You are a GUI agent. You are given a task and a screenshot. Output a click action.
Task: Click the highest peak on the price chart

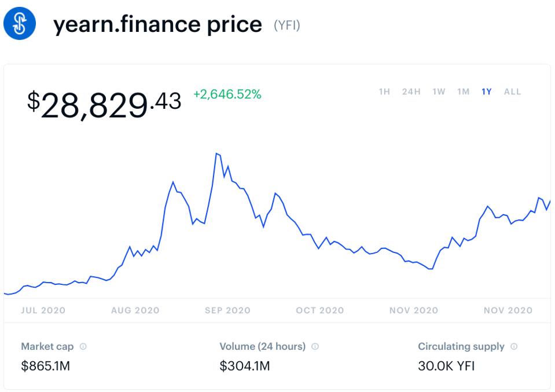pyautogui.click(x=216, y=153)
